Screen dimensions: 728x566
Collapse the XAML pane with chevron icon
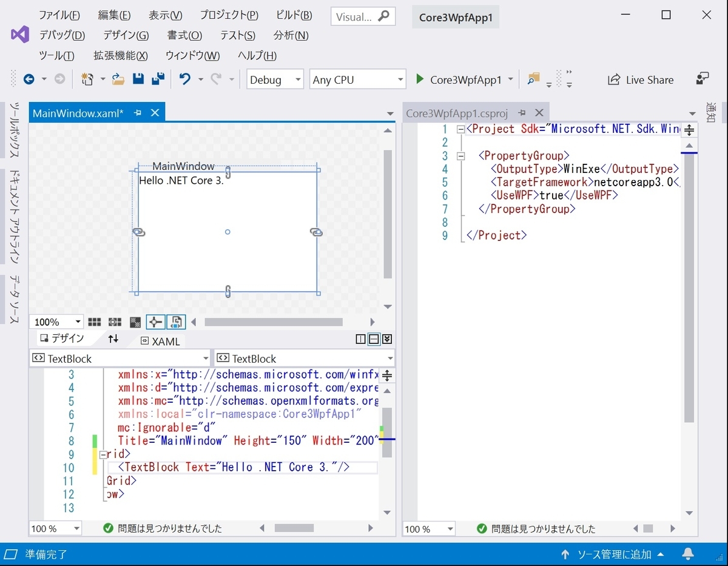[388, 340]
